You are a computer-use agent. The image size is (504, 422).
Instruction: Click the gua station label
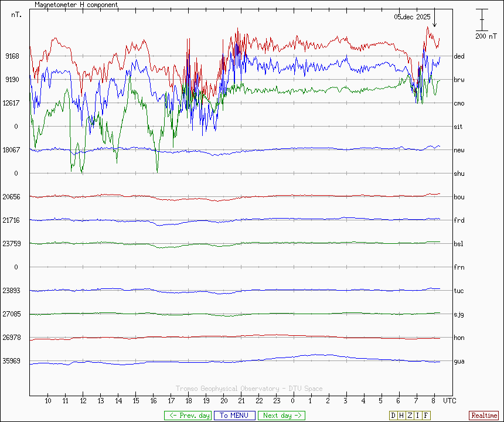pyautogui.click(x=459, y=361)
